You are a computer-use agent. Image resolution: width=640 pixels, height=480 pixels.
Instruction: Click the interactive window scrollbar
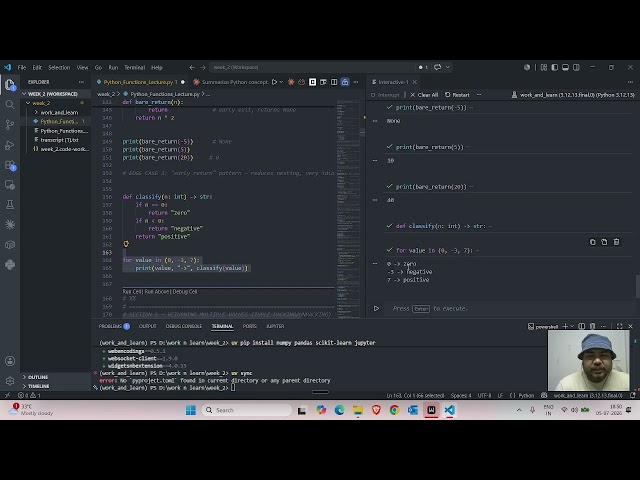tap(638, 287)
